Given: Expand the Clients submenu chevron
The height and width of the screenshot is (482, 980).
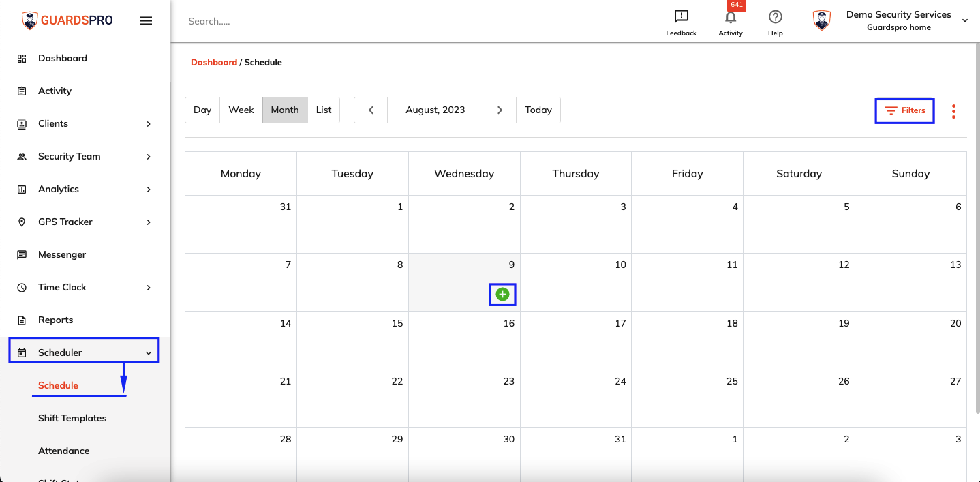Looking at the screenshot, I should point(149,124).
